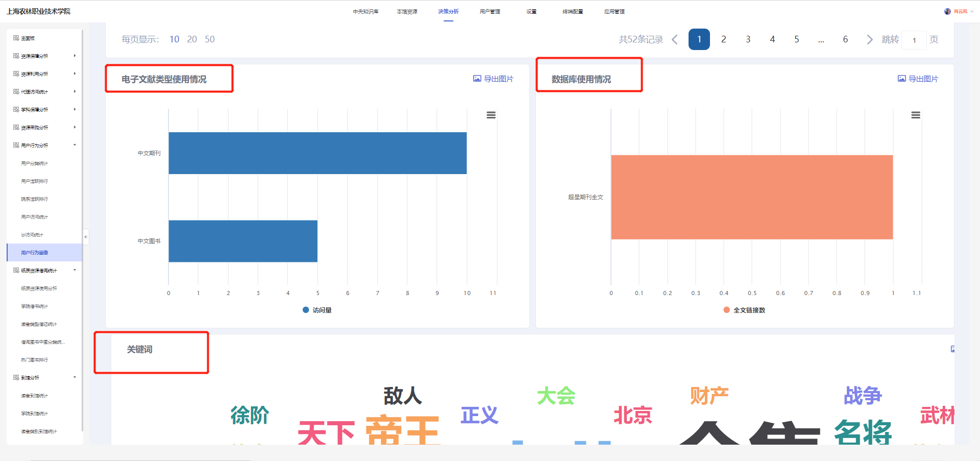980x461 pixels.
Task: Open 用户访问统计 in the sidebar
Action: (35, 217)
